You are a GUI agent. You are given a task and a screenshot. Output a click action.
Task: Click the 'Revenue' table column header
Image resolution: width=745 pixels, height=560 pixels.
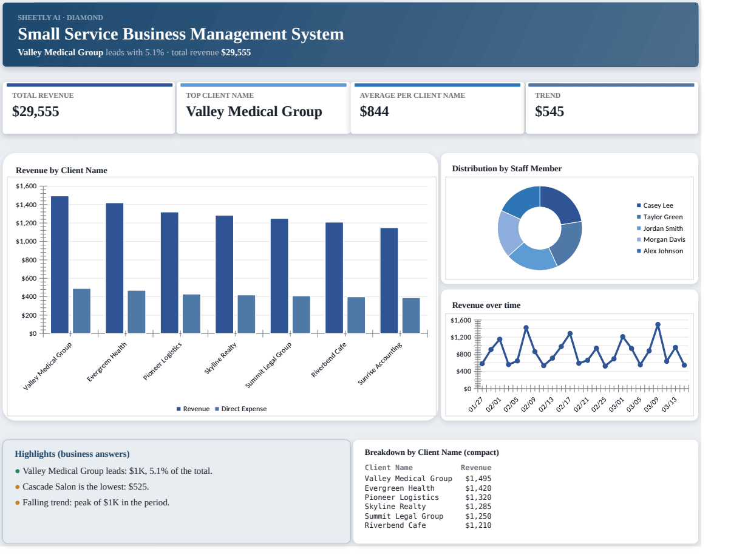pyautogui.click(x=476, y=468)
